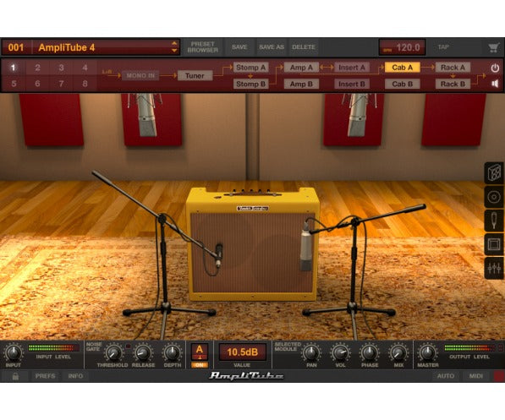This screenshot has height=420, width=505.
Task: Click the selected module Pan knob
Action: [311, 352]
